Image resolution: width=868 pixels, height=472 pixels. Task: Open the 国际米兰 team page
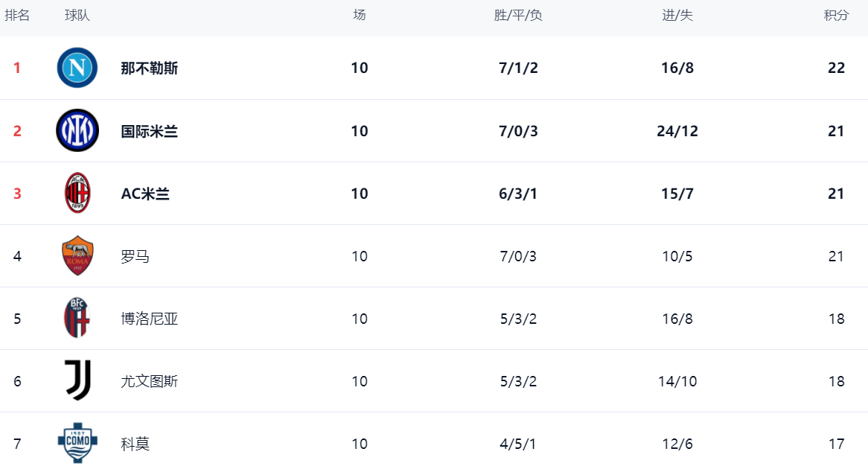point(150,131)
